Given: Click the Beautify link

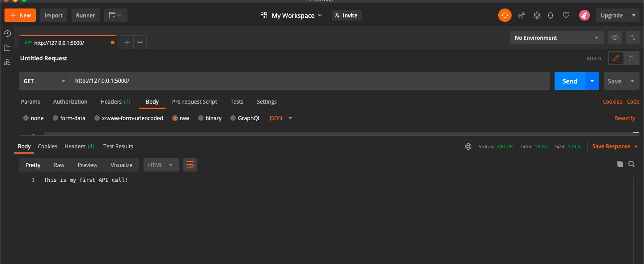Looking at the screenshot, I should pos(624,118).
